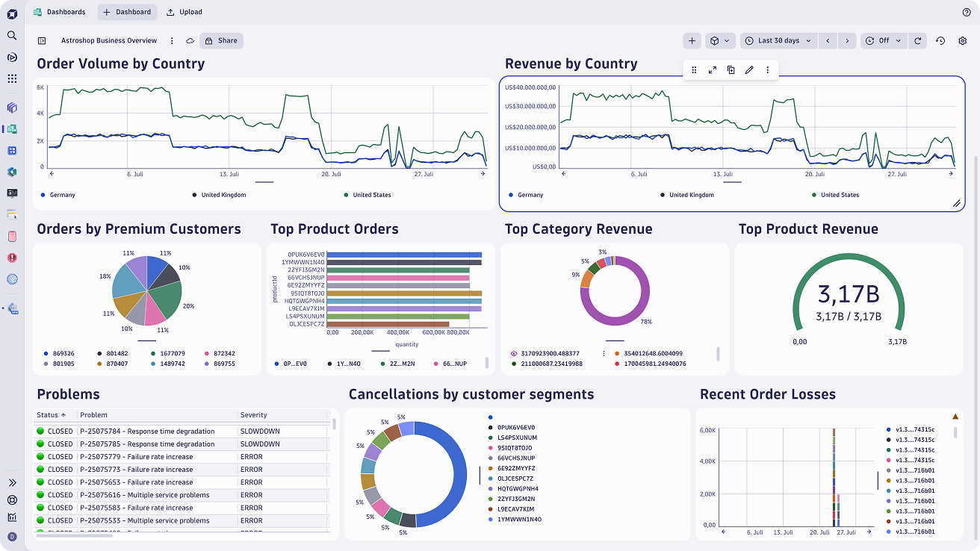Screen dimensions: 980x551
Task: Click the blue 869326 legend color swatch
Action: pyautogui.click(x=44, y=353)
